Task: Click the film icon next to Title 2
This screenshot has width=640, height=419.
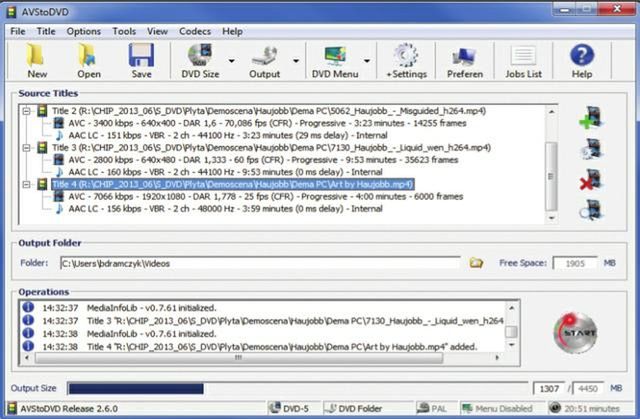Action: [x=42, y=111]
